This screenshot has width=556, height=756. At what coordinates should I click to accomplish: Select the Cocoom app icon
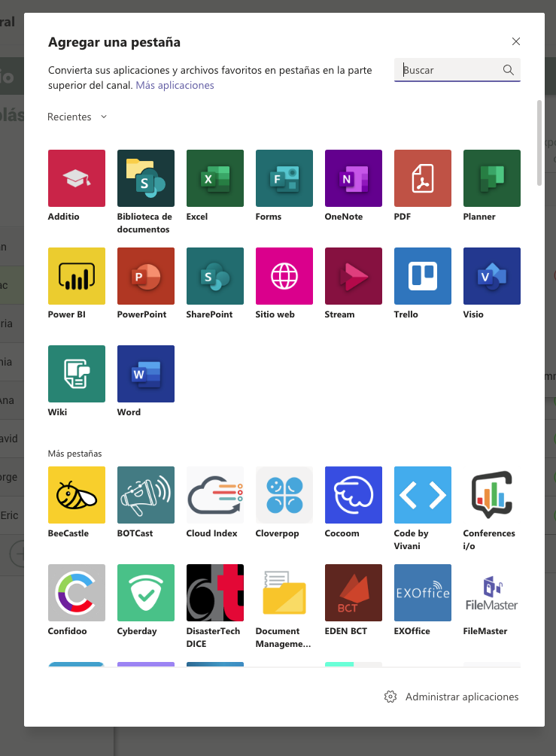(354, 495)
